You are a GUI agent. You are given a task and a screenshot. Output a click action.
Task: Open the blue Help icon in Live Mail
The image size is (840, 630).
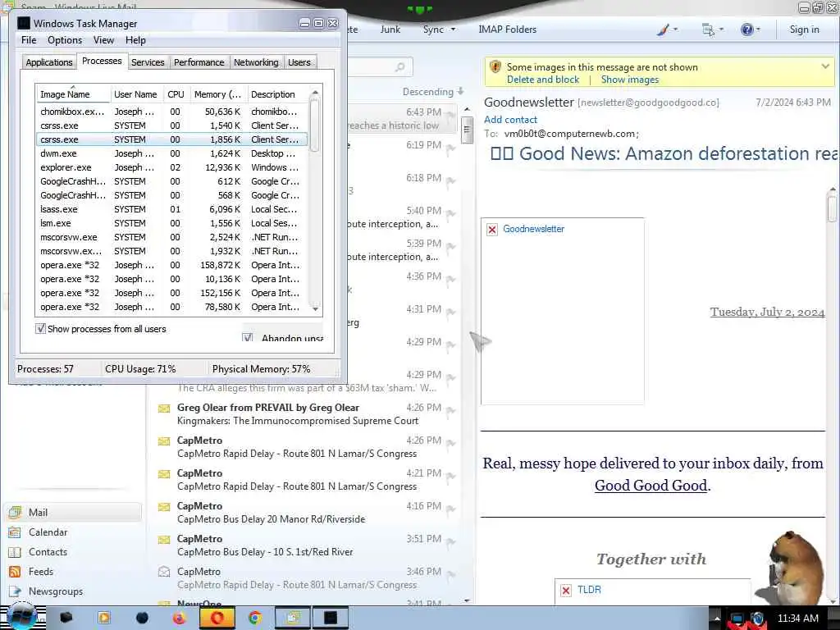[746, 30]
